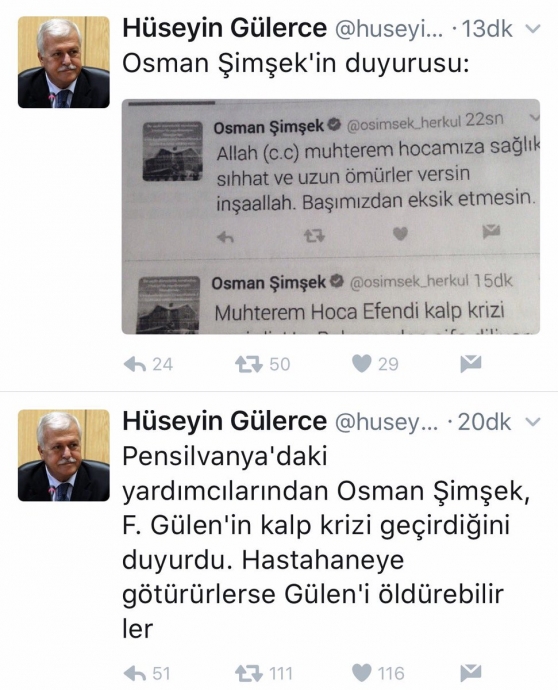The width and height of the screenshot is (558, 690).
Task: Click the heart icon inside the embedded screenshot
Action: coord(400,234)
